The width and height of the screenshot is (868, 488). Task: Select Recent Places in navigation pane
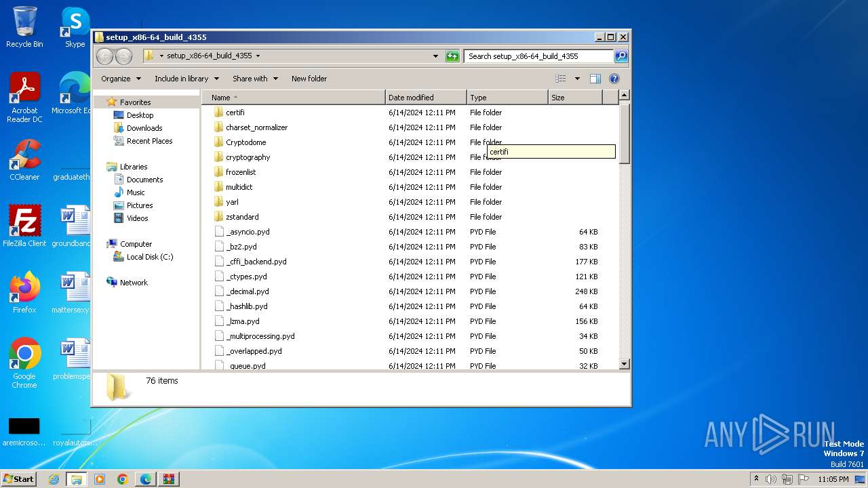tap(149, 141)
